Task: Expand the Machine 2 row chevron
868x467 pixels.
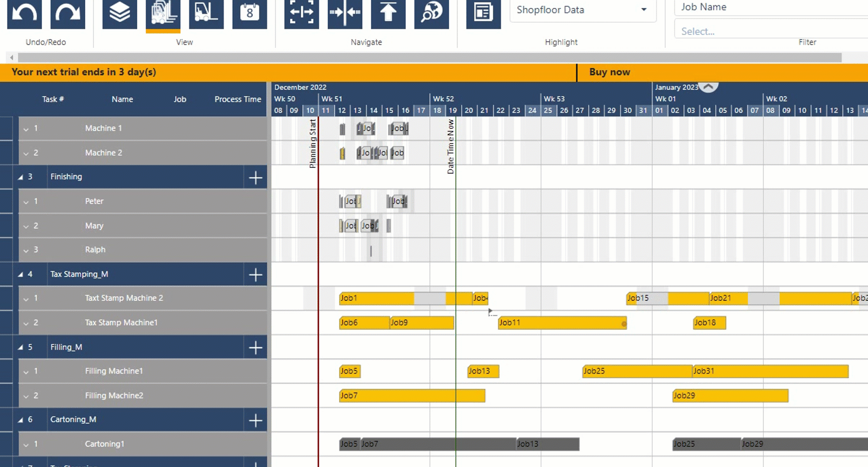Action: point(25,154)
